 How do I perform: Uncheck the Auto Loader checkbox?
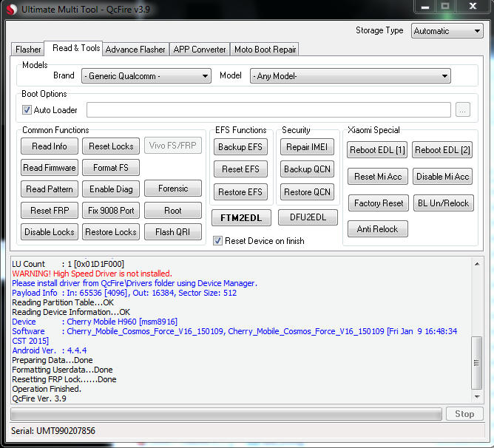27,110
